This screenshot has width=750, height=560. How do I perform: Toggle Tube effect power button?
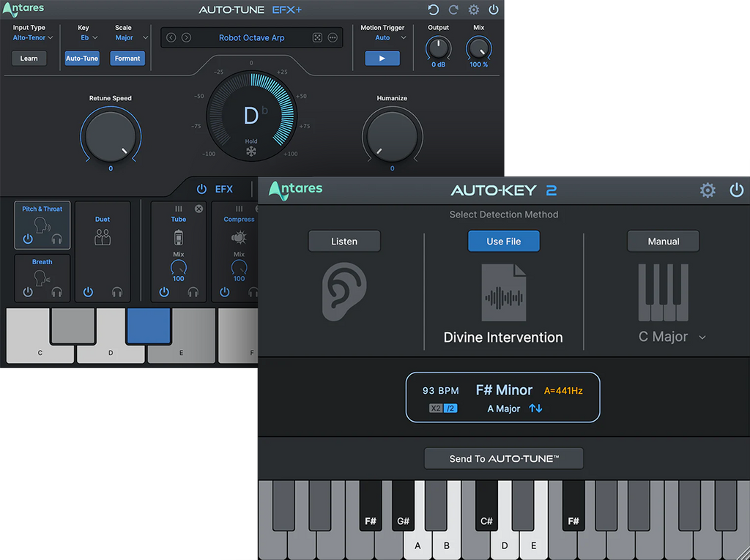click(x=164, y=292)
